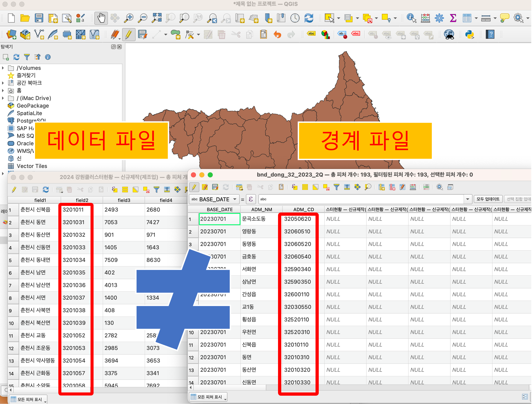Image resolution: width=532 pixels, height=404 pixels.
Task: Click the Refresh map icon
Action: pyautogui.click(x=309, y=18)
